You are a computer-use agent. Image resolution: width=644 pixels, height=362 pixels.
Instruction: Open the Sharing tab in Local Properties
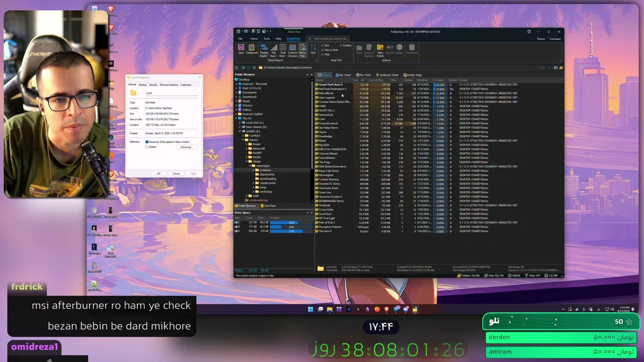click(143, 85)
